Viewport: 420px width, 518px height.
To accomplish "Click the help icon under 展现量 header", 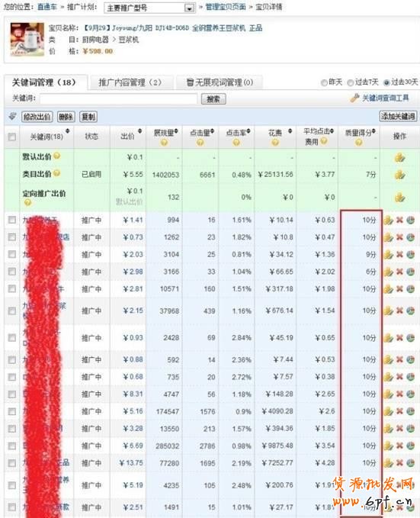I will coord(164,143).
